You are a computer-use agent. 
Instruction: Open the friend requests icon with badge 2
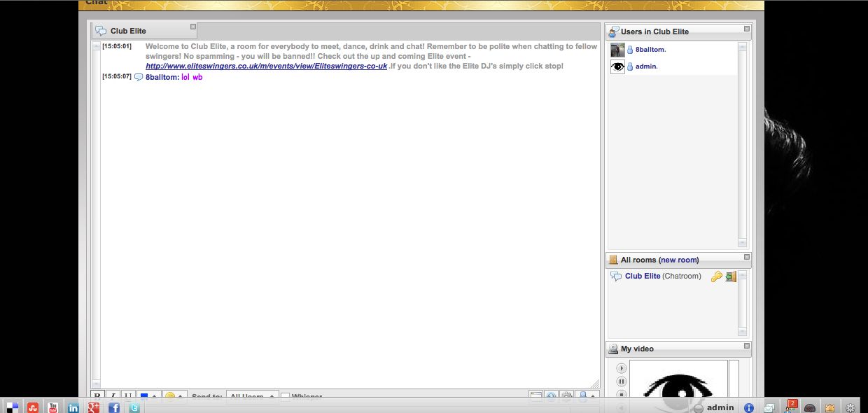point(791,407)
